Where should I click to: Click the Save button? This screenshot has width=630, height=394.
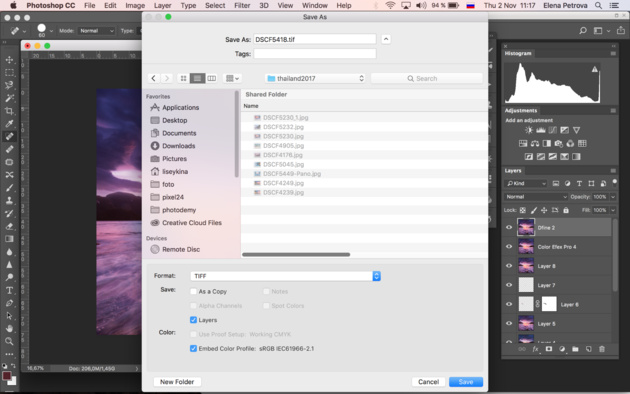click(x=466, y=382)
